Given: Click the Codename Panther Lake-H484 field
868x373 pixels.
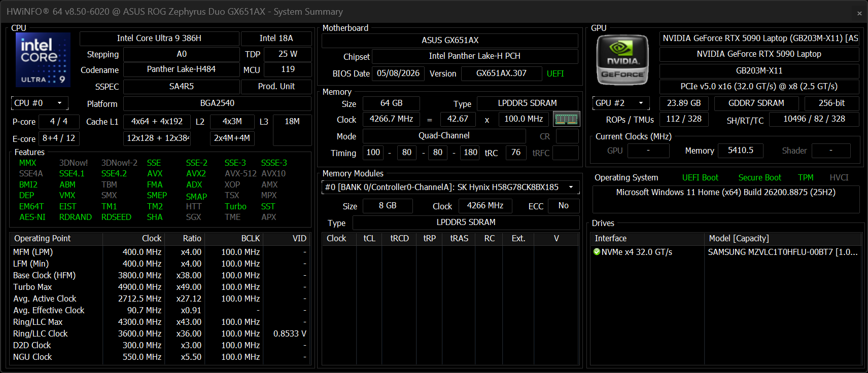Looking at the screenshot, I should point(182,69).
